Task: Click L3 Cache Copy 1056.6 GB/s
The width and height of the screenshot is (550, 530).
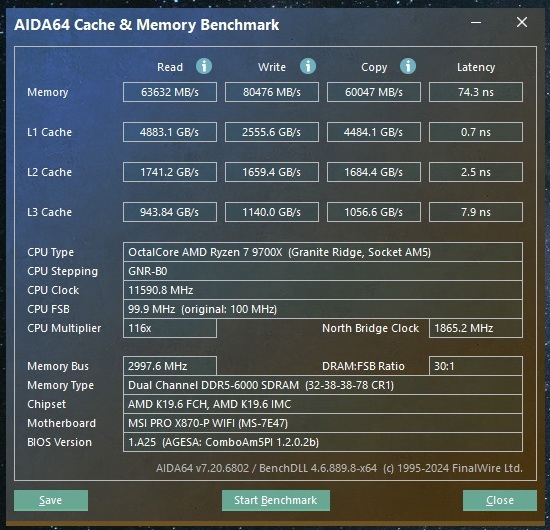Action: [374, 212]
